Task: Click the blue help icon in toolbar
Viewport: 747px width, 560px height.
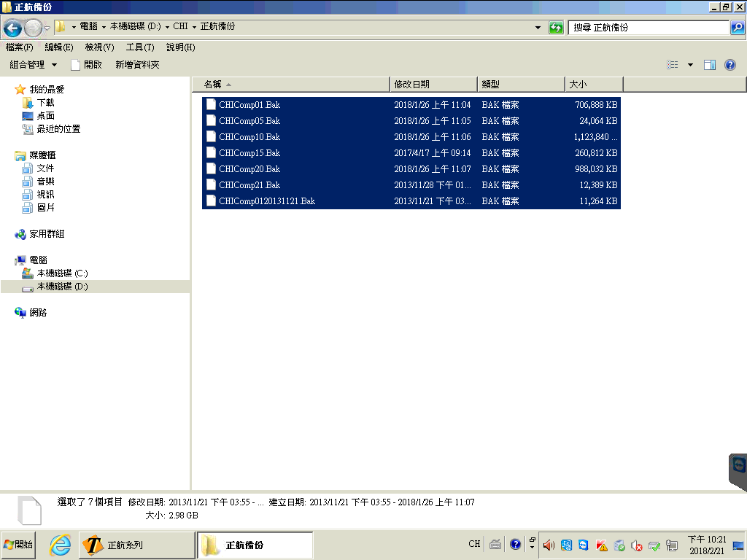Action: (729, 65)
